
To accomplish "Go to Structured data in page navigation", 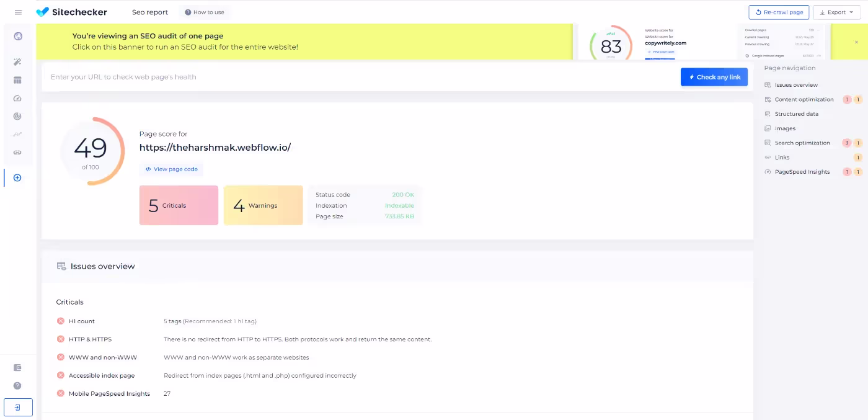I will point(796,114).
